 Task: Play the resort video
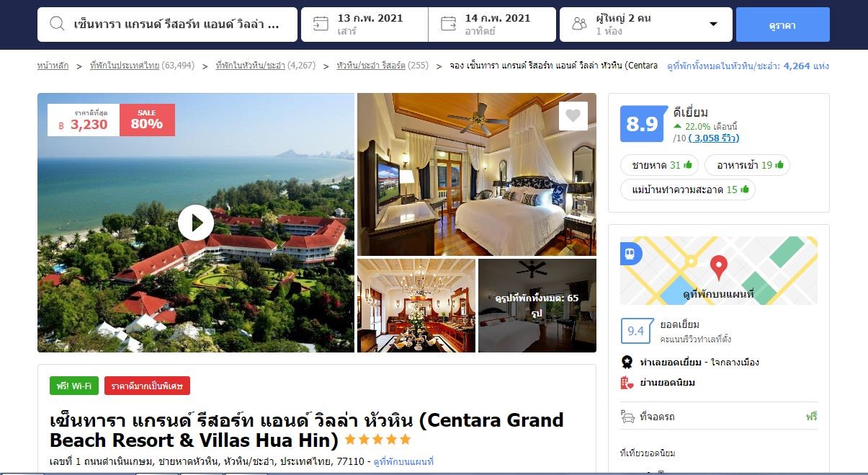pos(196,223)
